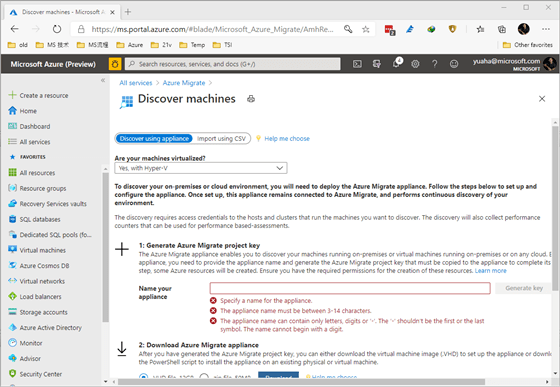The image size is (560, 387).
Task: Open Other favorites folder
Action: (x=528, y=45)
